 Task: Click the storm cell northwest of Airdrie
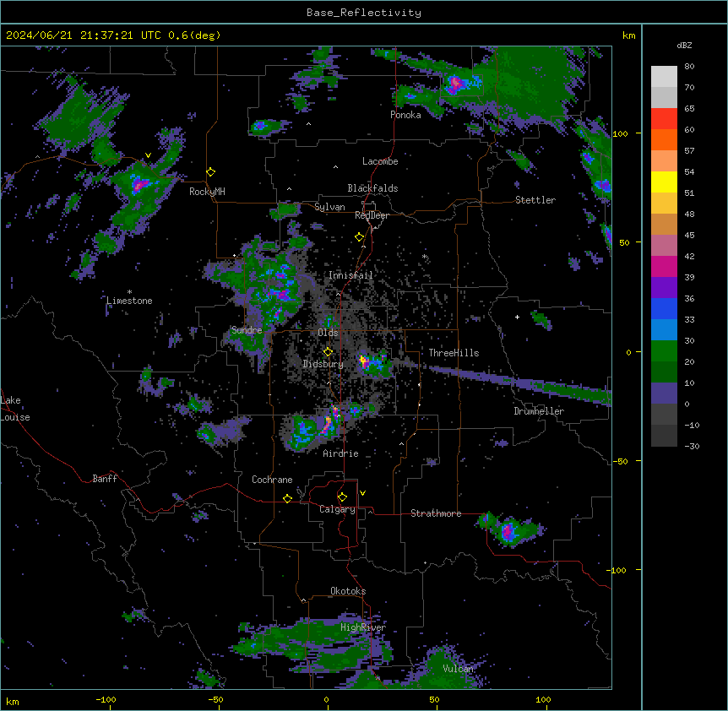click(x=312, y=428)
